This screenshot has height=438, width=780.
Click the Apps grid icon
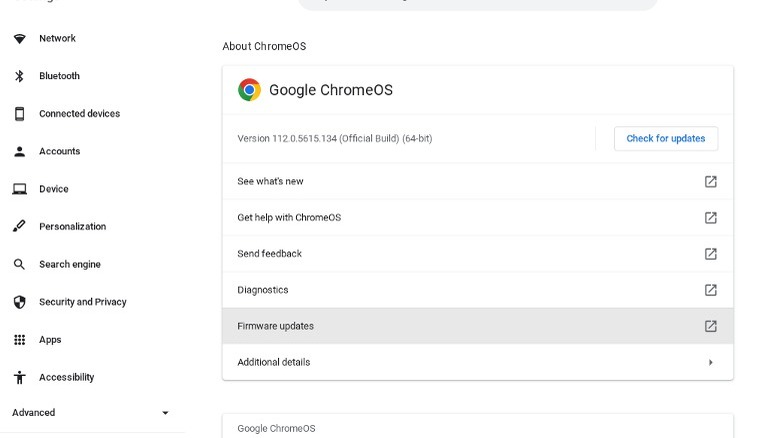[19, 340]
